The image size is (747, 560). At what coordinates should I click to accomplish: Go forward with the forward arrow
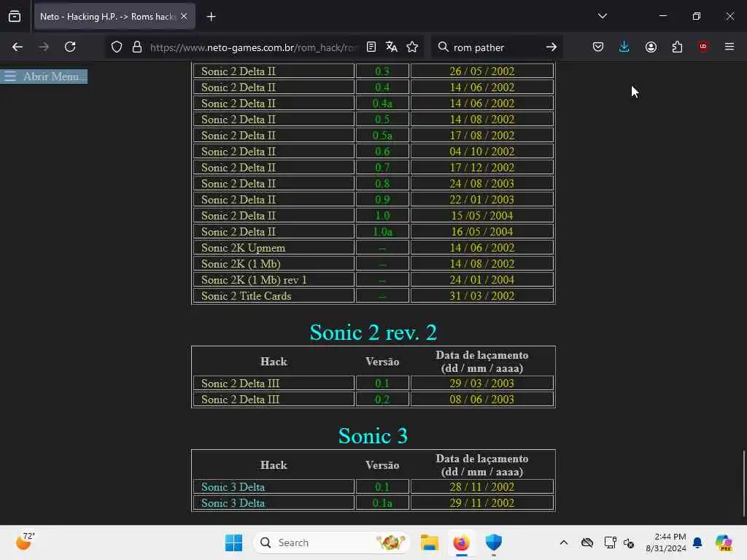(44, 47)
